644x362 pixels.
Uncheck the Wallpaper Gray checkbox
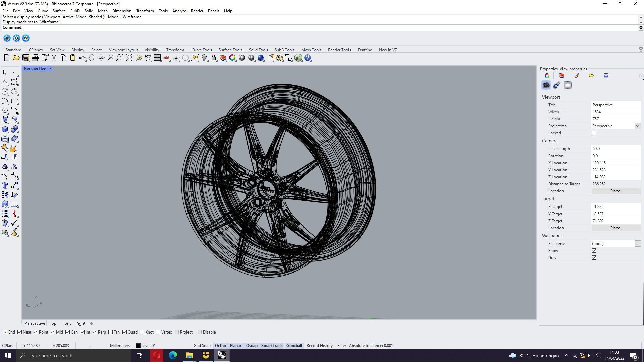(x=594, y=258)
